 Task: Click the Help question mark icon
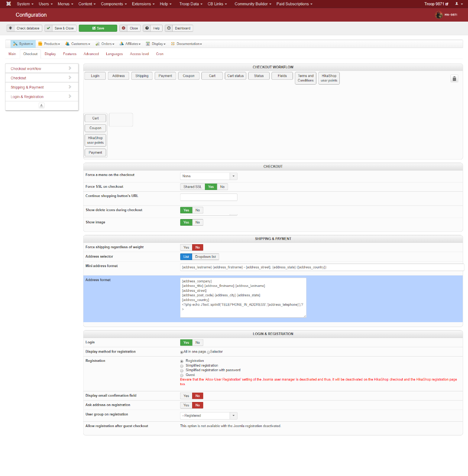(147, 28)
